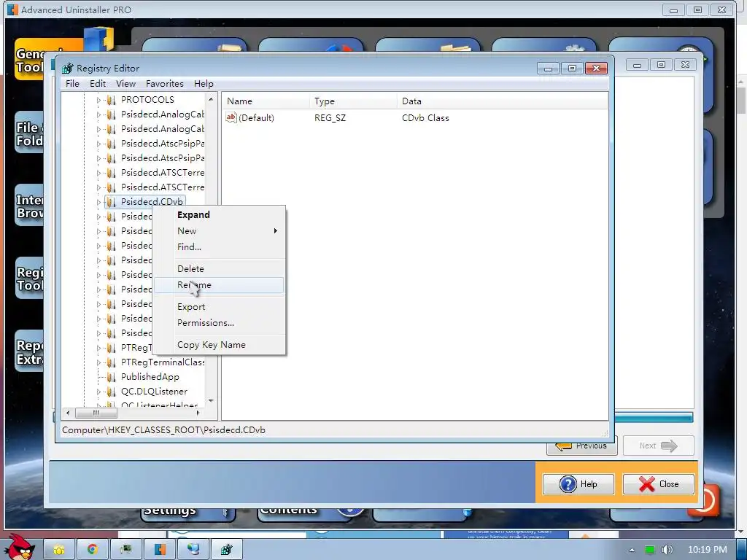Click the Data column header
The image size is (747, 560).
pos(502,101)
